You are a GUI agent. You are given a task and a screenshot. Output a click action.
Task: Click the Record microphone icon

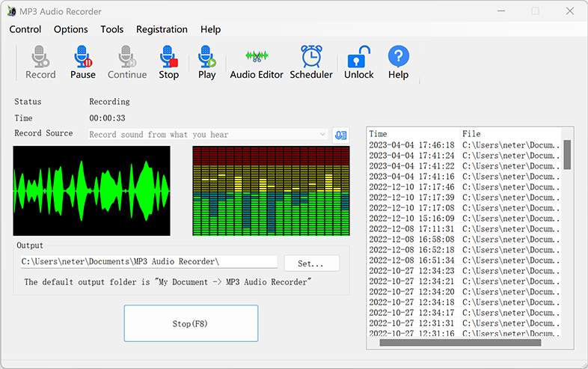[40, 57]
